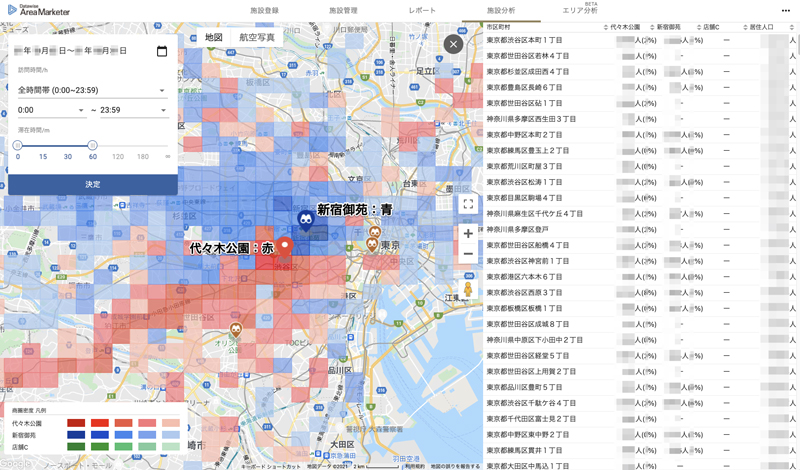Click the 180 mark on stay-time slider
This screenshot has width=800, height=470.
coord(143,157)
